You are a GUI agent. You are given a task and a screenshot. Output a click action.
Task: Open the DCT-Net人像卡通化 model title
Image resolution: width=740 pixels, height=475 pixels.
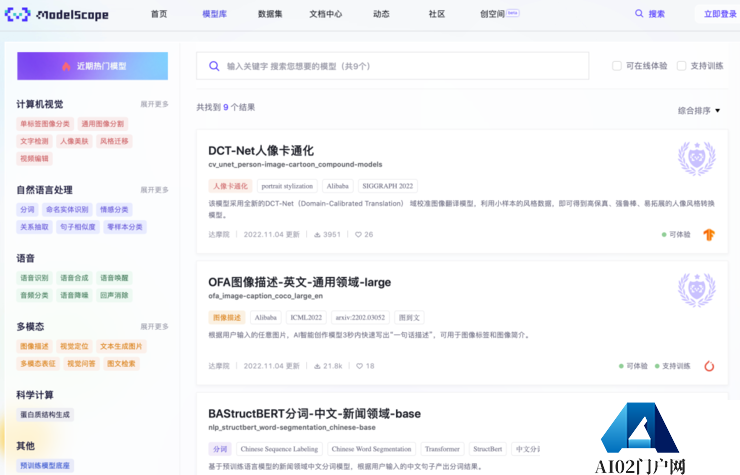[261, 151]
